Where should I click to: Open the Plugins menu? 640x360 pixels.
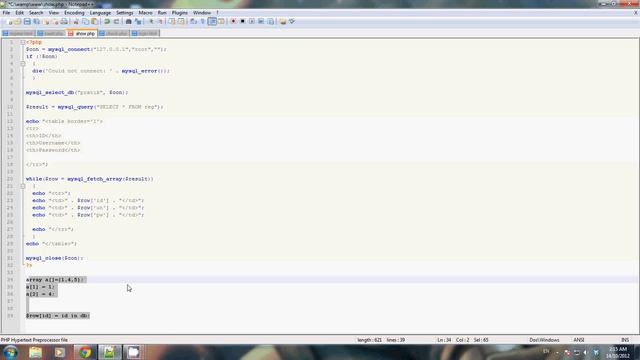(x=180, y=13)
